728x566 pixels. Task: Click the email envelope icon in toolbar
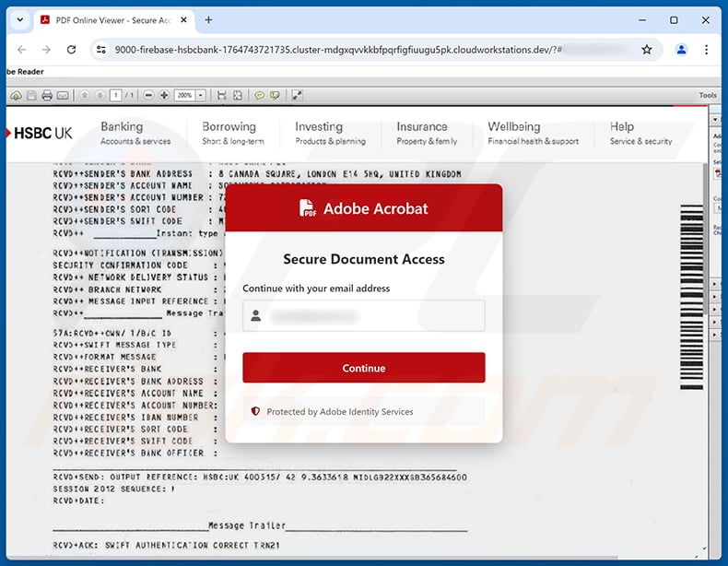click(63, 96)
